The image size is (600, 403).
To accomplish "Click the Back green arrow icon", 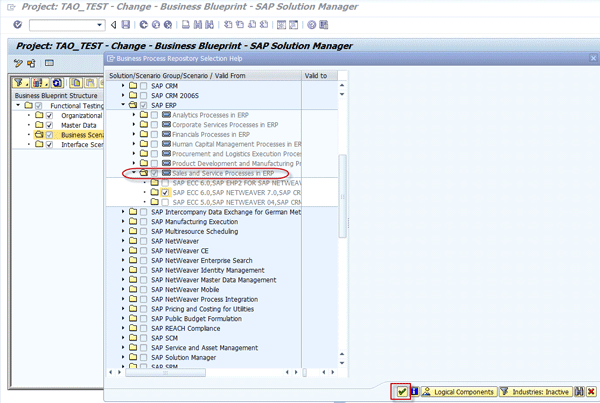I will click(143, 25).
